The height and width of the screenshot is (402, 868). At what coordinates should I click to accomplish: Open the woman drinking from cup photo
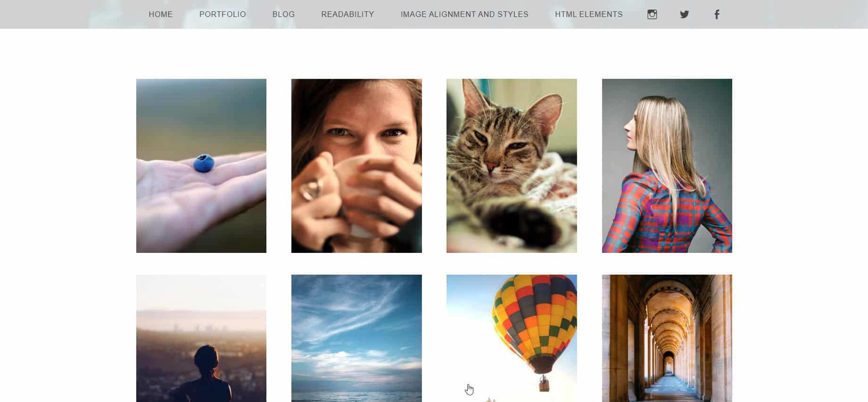[x=356, y=166]
